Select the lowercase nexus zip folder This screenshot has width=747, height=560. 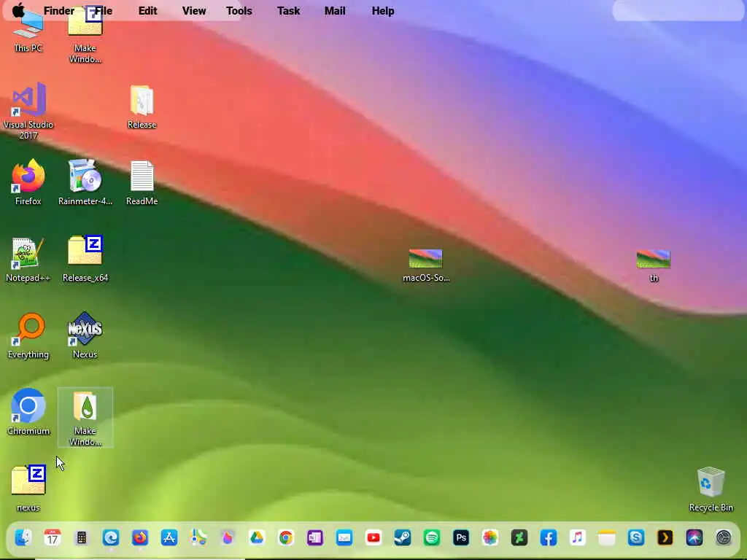(x=28, y=488)
